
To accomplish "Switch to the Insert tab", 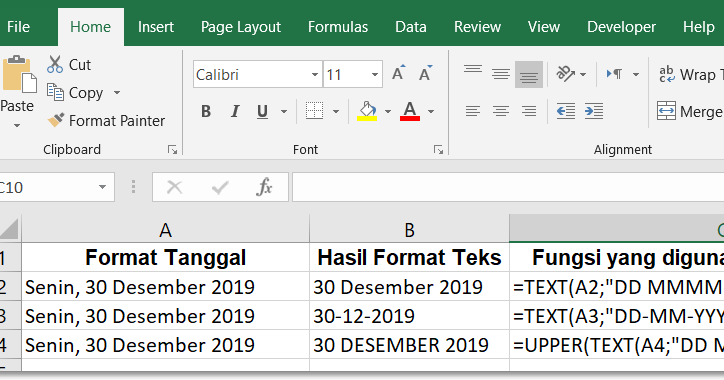I will (156, 27).
